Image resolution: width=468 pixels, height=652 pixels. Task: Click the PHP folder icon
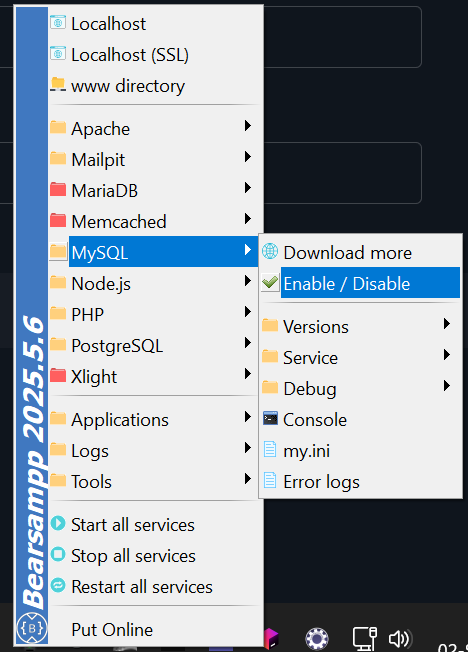tap(58, 314)
